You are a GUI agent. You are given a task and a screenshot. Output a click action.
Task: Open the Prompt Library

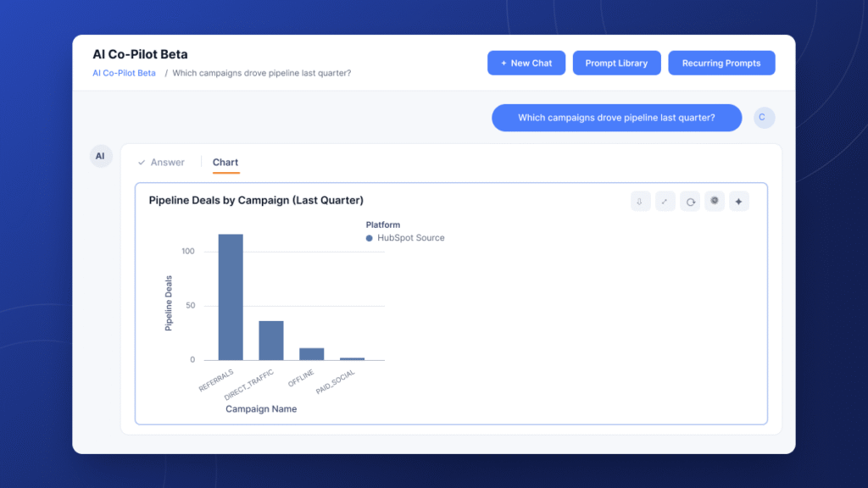tap(617, 63)
